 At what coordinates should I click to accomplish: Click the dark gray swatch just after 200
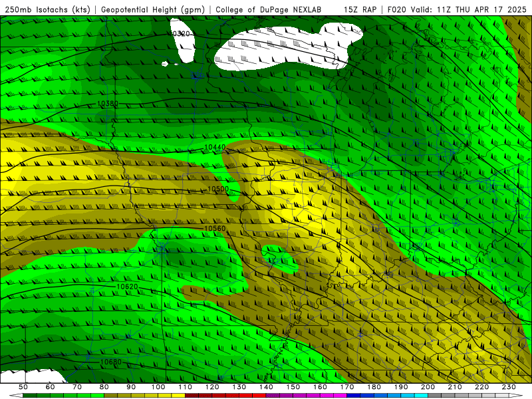click(x=435, y=396)
